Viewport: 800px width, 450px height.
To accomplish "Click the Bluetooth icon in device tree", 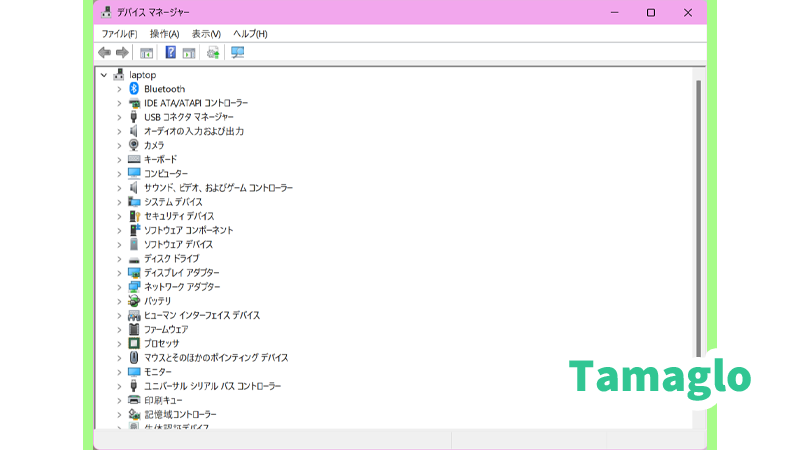I will (x=134, y=89).
